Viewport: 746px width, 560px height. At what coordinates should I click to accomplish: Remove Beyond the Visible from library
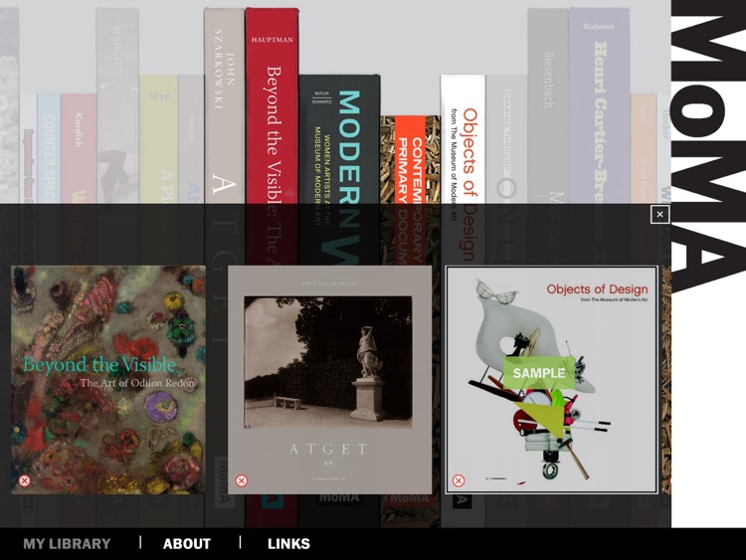[x=24, y=480]
